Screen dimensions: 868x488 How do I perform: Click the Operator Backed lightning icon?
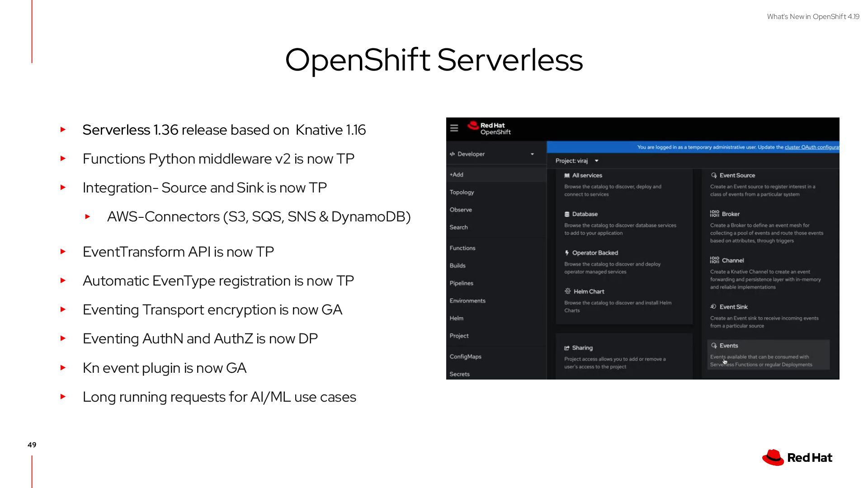[x=567, y=253]
